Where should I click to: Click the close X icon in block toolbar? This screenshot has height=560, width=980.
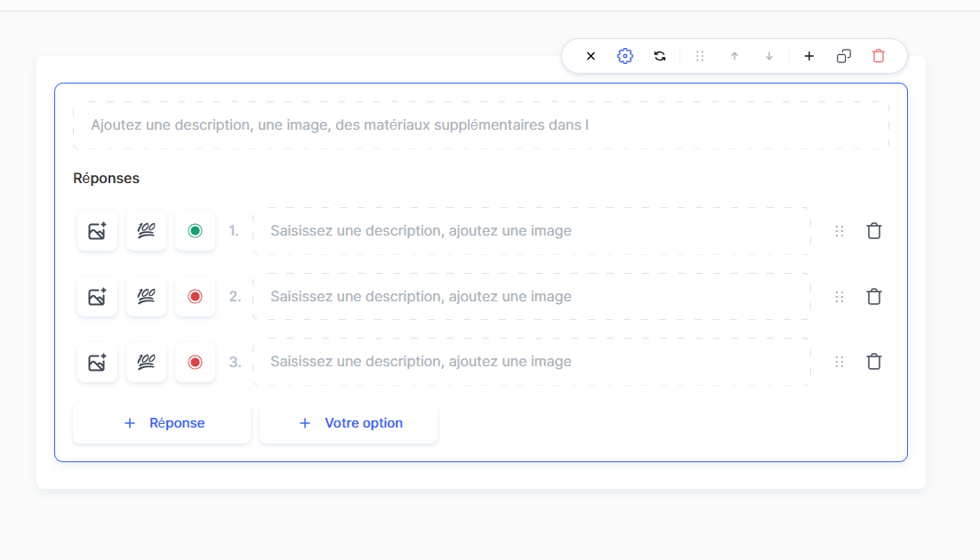590,56
